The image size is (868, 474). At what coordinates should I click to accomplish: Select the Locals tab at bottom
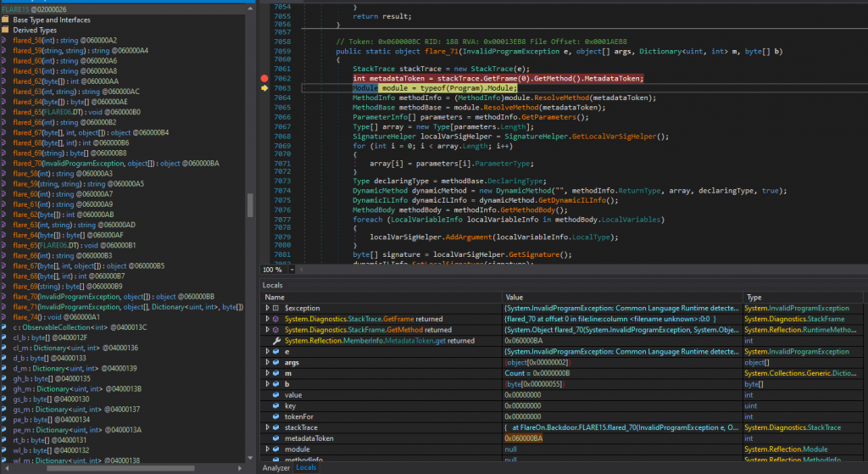click(x=306, y=467)
